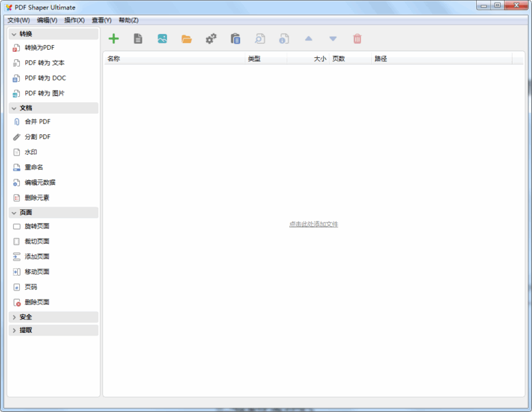Click the document info toolbar icon
This screenshot has width=532, height=412.
tap(284, 39)
